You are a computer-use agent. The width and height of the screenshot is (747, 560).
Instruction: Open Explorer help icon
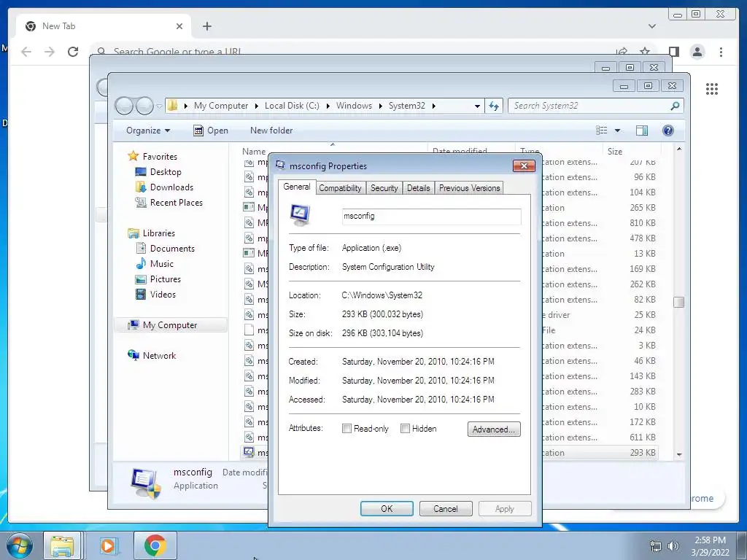(668, 131)
